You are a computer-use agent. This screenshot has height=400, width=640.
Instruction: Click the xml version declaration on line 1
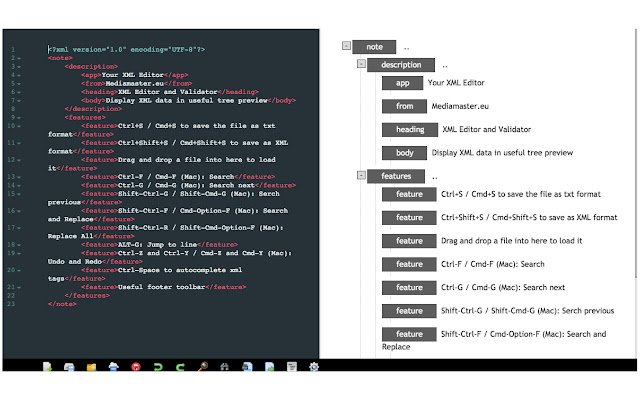click(127, 49)
